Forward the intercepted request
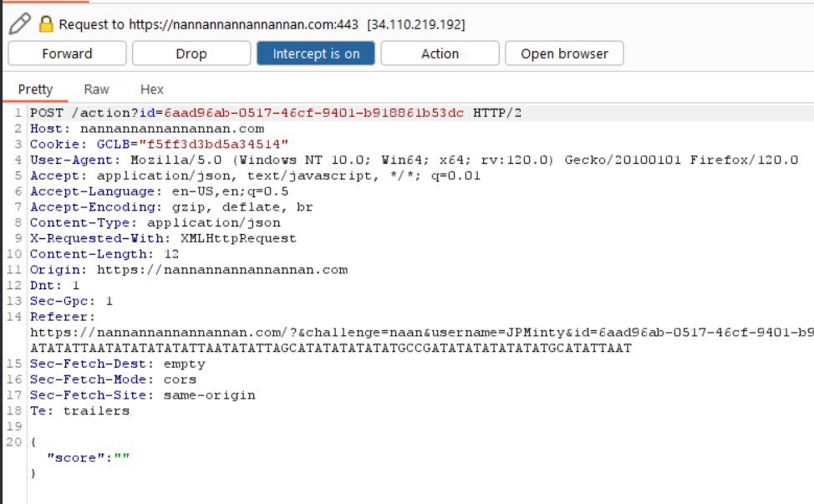The image size is (814, 504). tap(67, 53)
